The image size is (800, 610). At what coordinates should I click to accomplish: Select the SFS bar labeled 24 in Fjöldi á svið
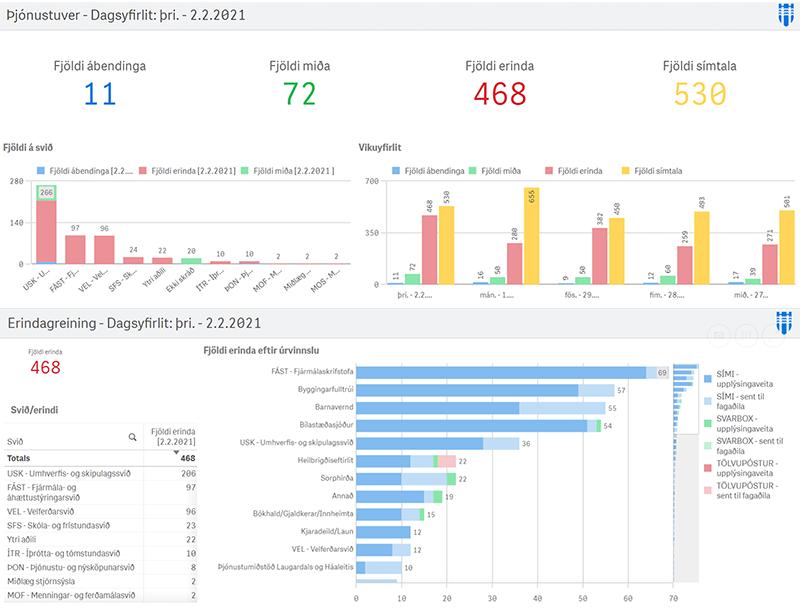click(x=133, y=260)
